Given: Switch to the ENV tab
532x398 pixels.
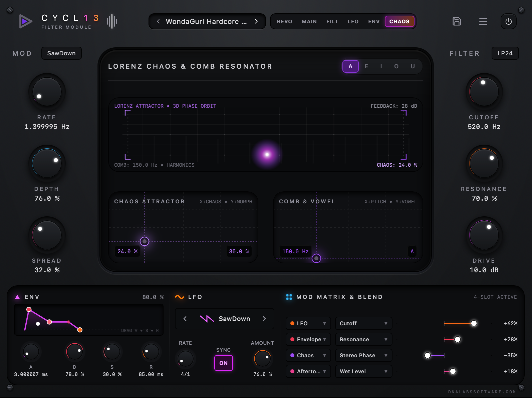Looking at the screenshot, I should click(374, 21).
